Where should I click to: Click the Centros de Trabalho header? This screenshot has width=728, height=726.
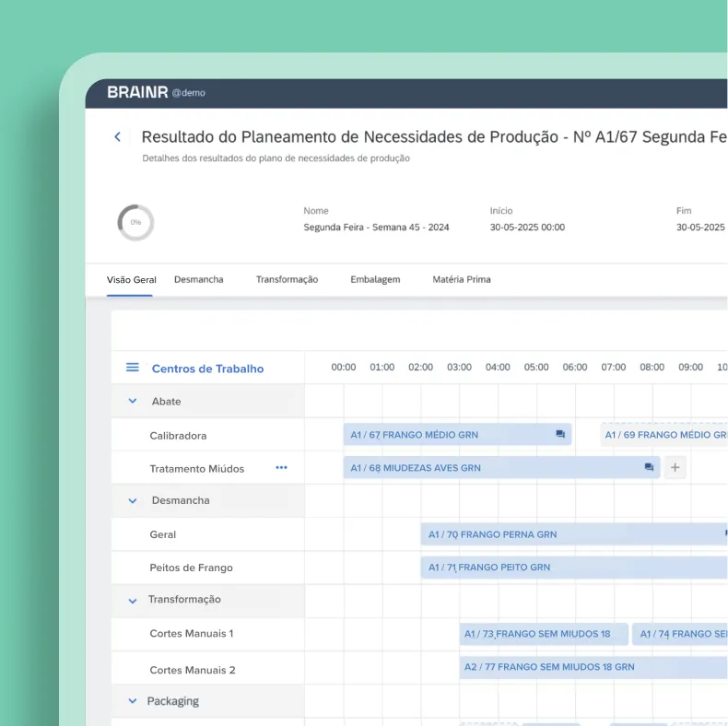(207, 369)
